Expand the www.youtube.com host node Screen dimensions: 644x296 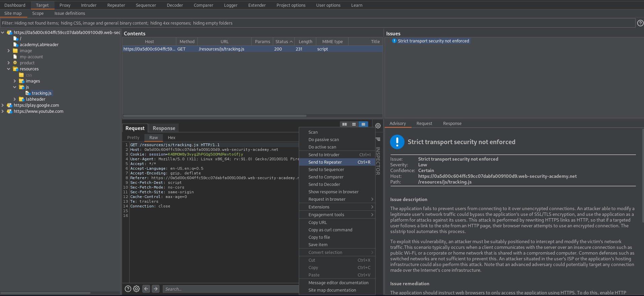[x=3, y=111]
